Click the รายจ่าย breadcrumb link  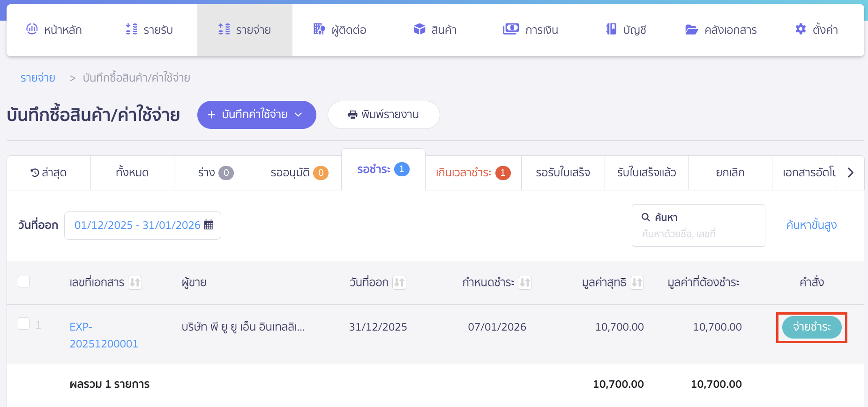[38, 78]
